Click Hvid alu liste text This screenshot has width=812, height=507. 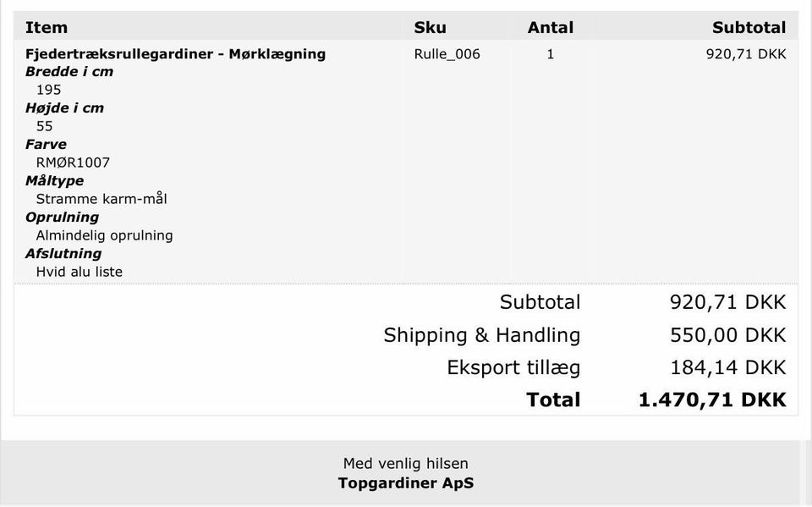80,272
